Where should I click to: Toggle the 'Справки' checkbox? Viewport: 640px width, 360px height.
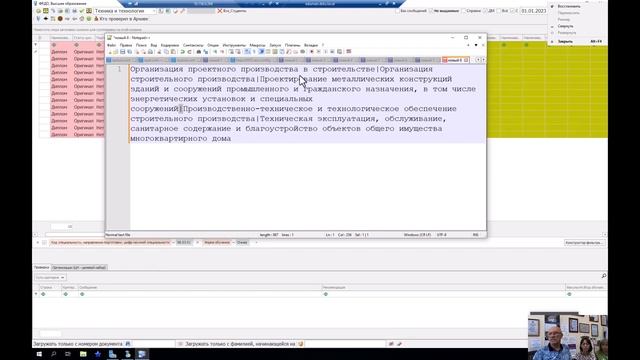tap(463, 11)
